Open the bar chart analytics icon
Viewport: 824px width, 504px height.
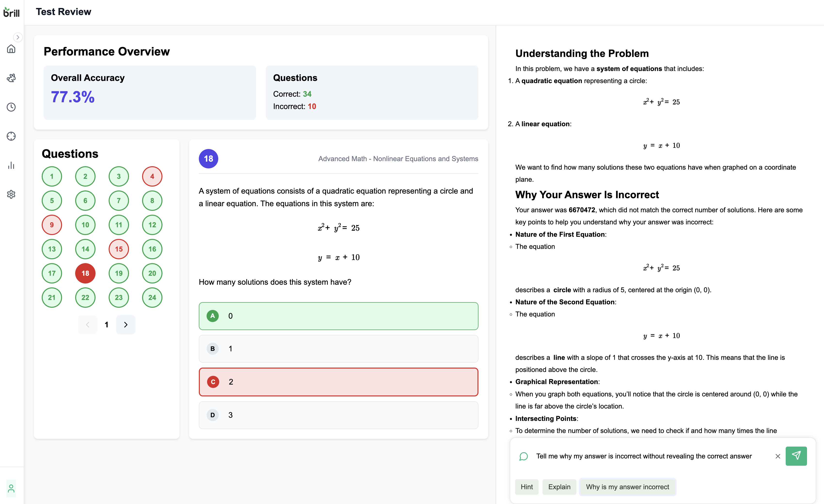point(11,165)
